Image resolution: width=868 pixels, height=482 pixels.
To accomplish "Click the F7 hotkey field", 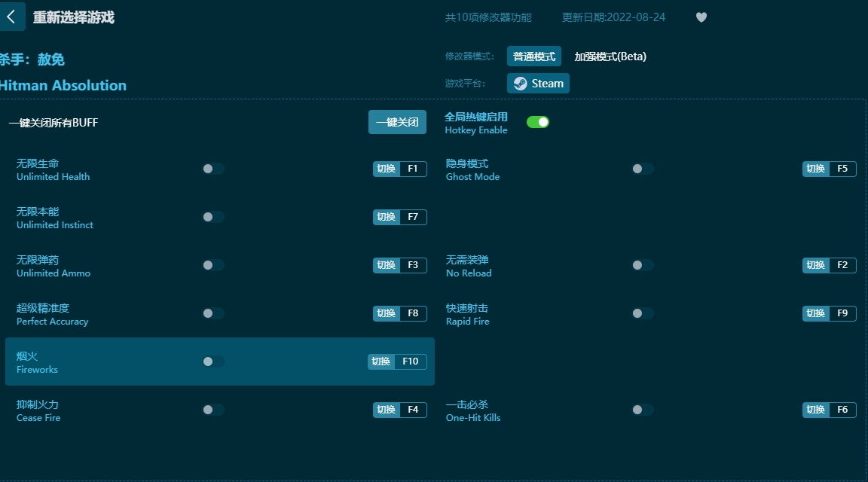I will (x=413, y=217).
